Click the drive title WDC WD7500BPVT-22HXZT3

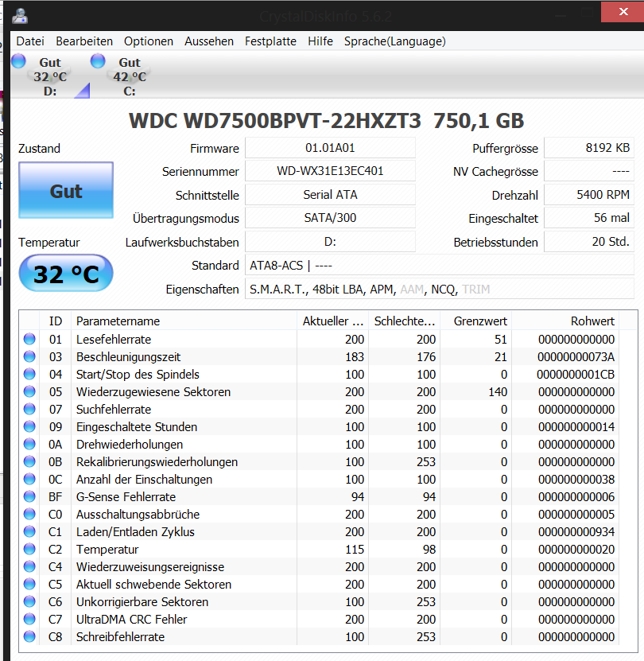pos(275,121)
